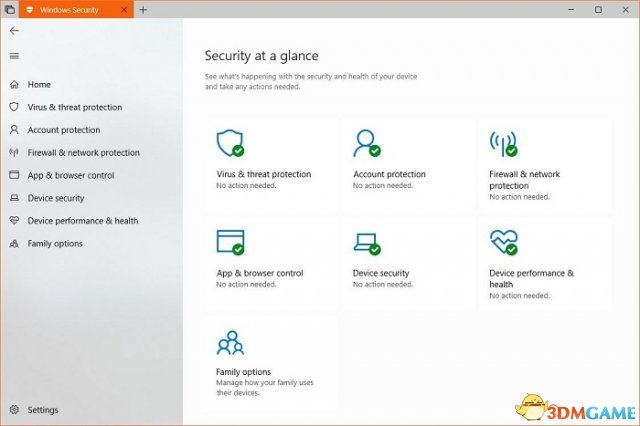This screenshot has width=640, height=426.
Task: Open Family options tile title
Action: 243,372
